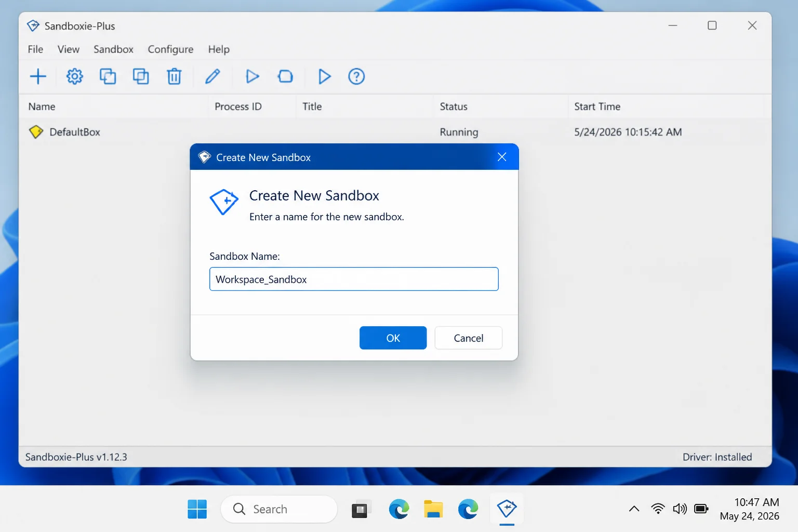This screenshot has height=532, width=798.
Task: Open the Windows Start menu
Action: tap(197, 509)
